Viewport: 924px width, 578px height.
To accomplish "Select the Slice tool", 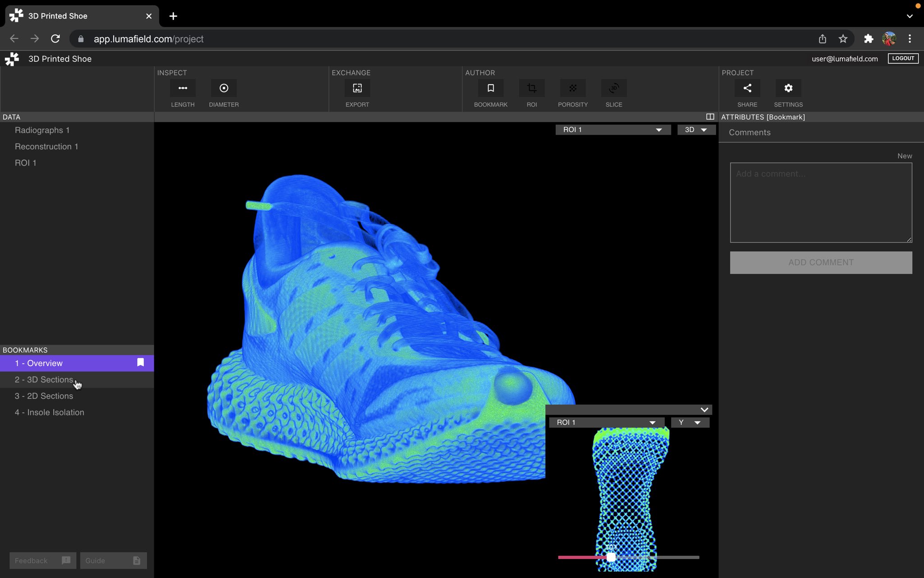I will coord(614,89).
